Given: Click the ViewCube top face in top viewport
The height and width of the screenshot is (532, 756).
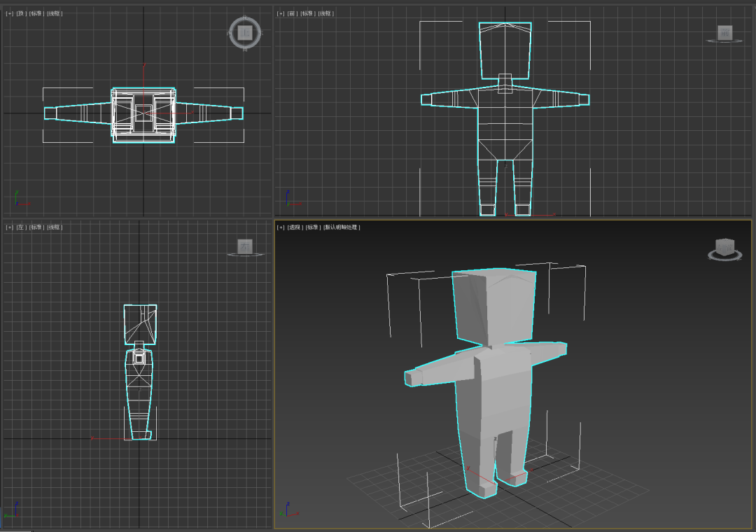Looking at the screenshot, I should 245,33.
